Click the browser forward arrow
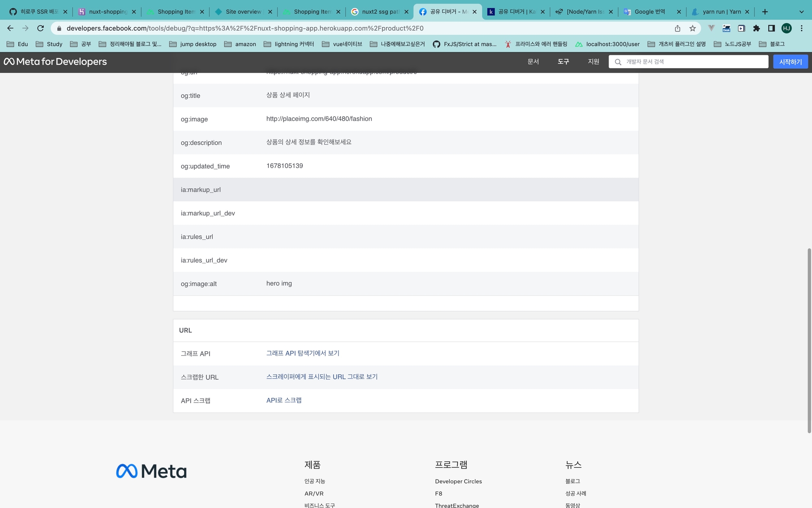Screen dimensions: 812x508 click(x=25, y=28)
